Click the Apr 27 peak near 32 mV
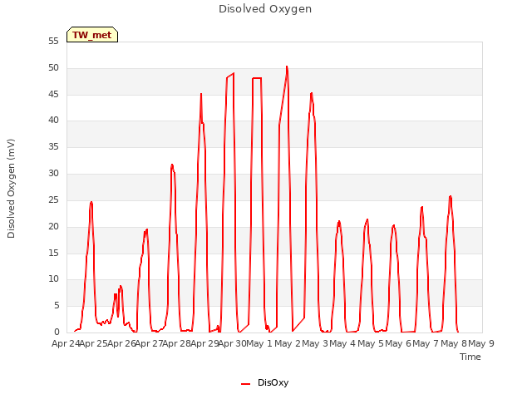Viewport: 532px width, 399px height. pos(172,165)
